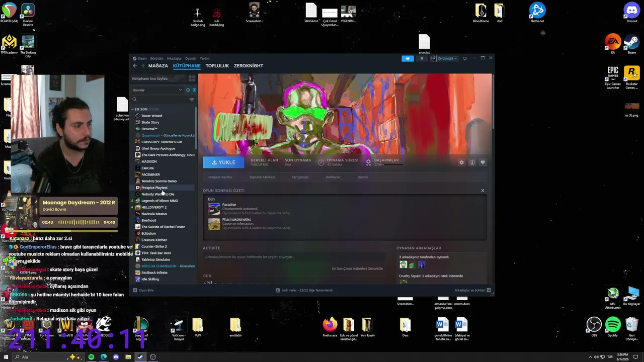Switch library to collections grid view
This screenshot has height=362, width=644.
(192, 78)
